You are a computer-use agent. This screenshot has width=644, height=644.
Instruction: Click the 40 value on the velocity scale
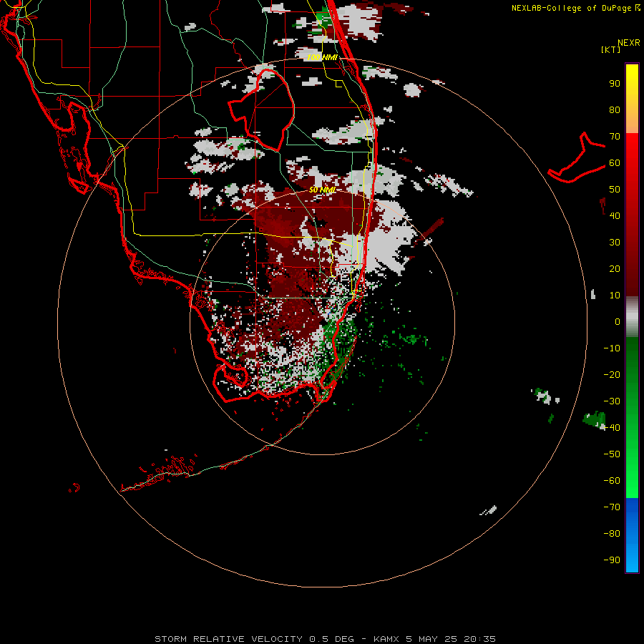[615, 215]
